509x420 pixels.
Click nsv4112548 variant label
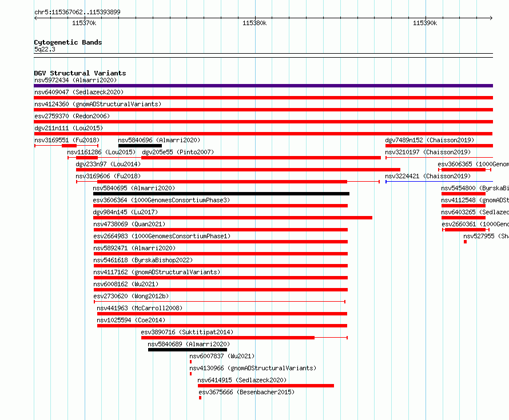coord(475,200)
